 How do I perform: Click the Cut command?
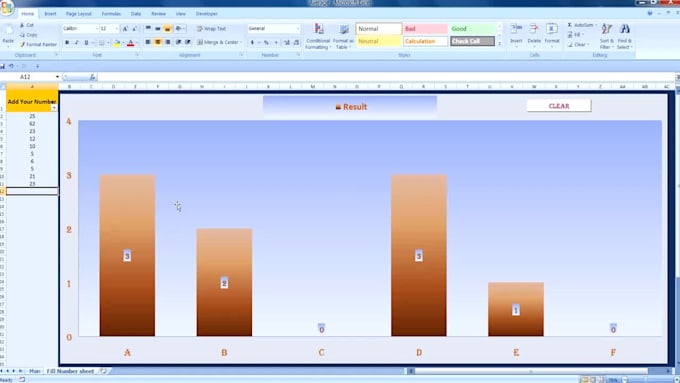26,25
